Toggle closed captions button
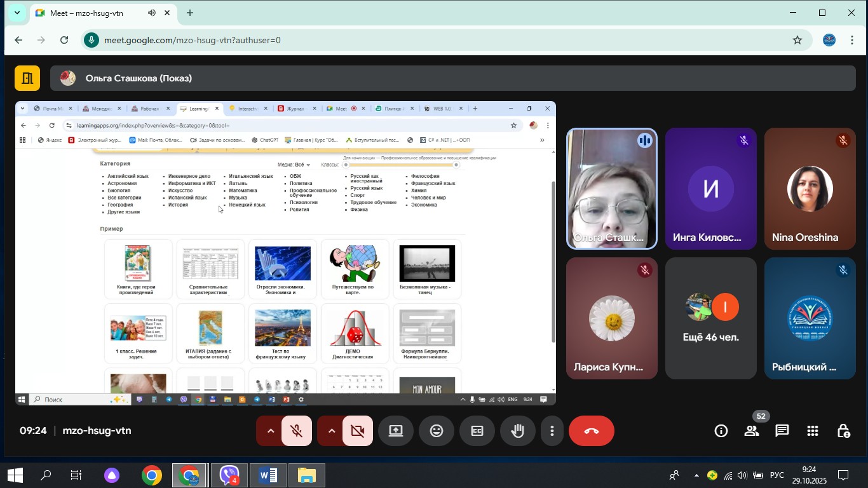Viewport: 868px width, 488px height. pyautogui.click(x=477, y=431)
